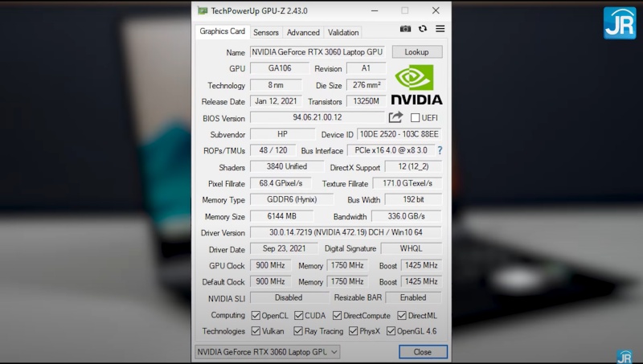The image size is (643, 364).
Task: Click the Bus Interface value PCIe x16 4.0
Action: [391, 150]
